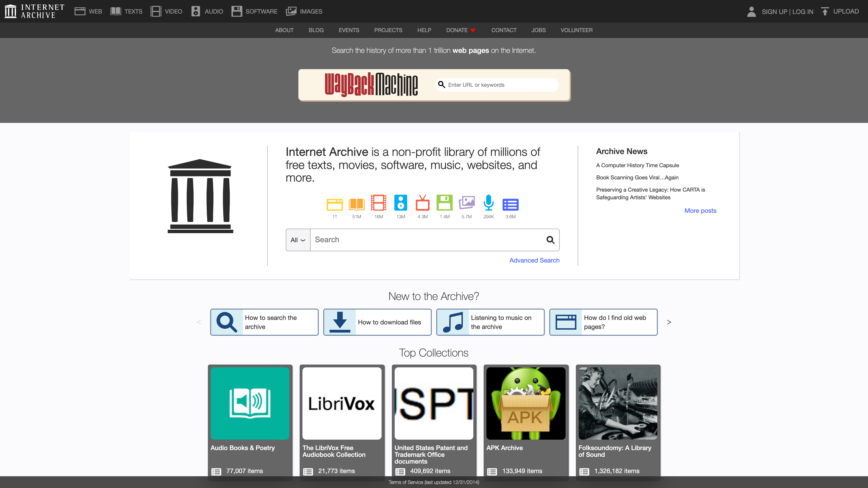Open LibriVox collection thumbnail
The height and width of the screenshot is (488, 868).
pyautogui.click(x=342, y=404)
